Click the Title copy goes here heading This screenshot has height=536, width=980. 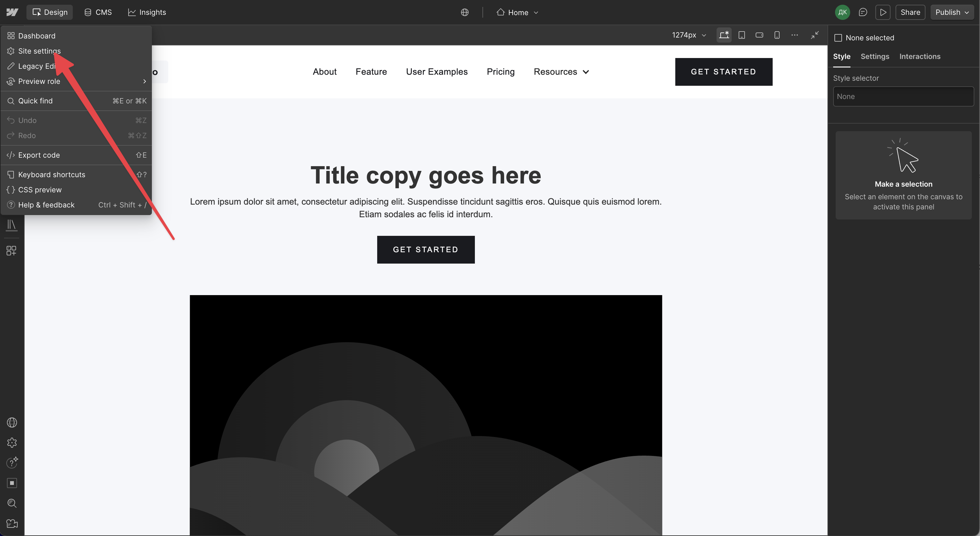point(426,175)
